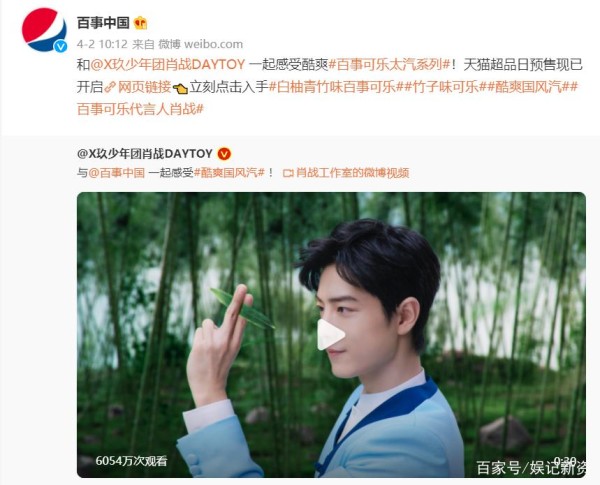This screenshot has height=485, width=600.
Task: Click the 4-2 10:12 post timestamp
Action: click(102, 44)
